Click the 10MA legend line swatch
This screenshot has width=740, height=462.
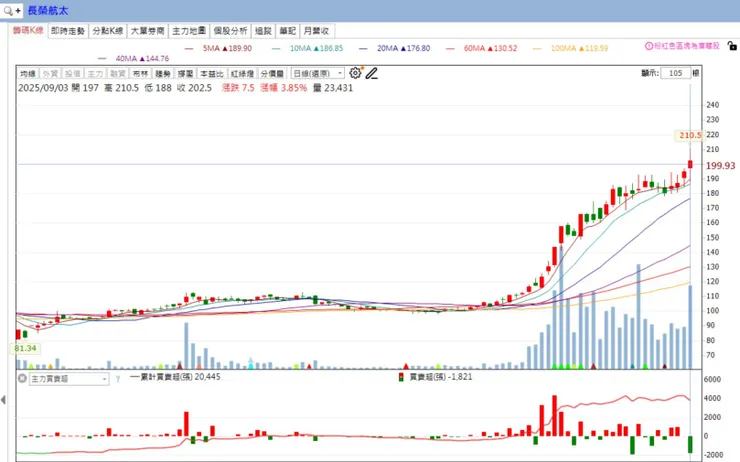tap(276, 49)
